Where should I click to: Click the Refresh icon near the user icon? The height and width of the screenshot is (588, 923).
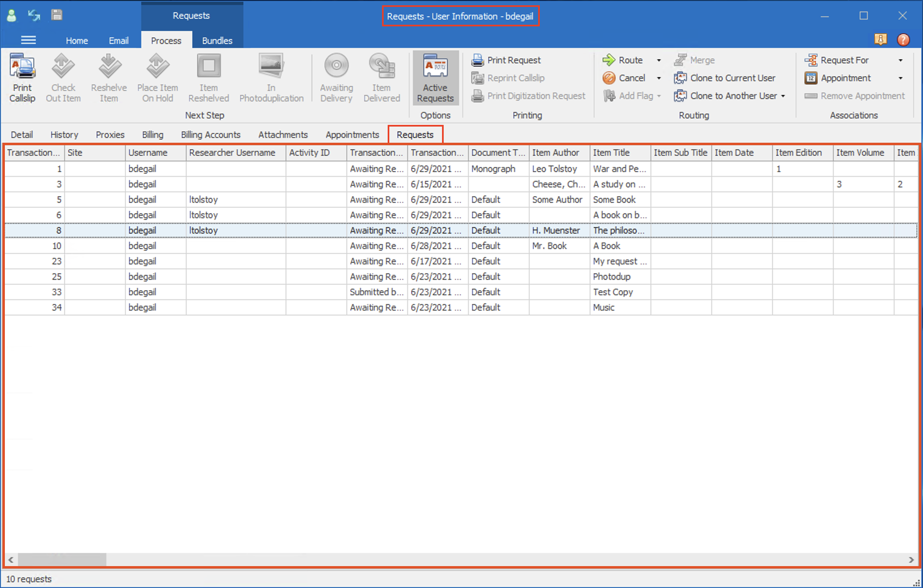[34, 15]
